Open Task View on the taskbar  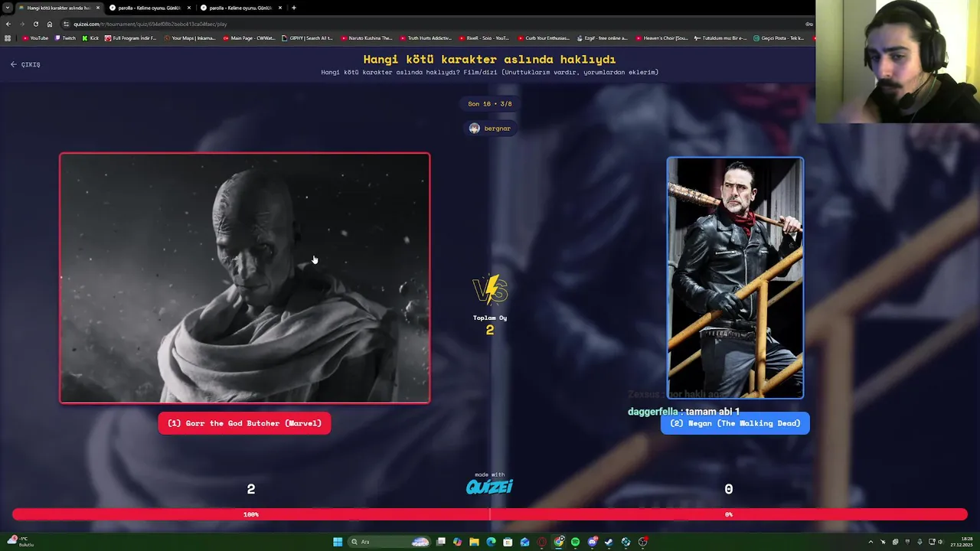[441, 542]
